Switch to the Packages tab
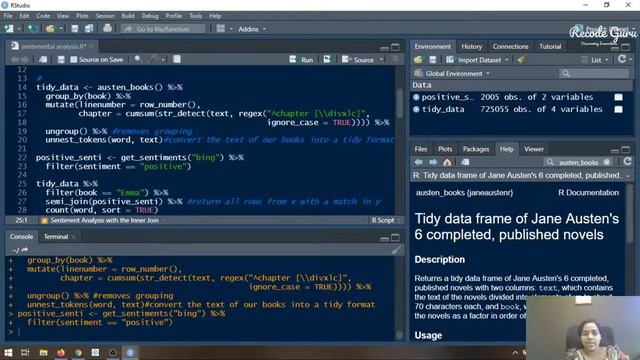640x360 pixels. (x=476, y=149)
